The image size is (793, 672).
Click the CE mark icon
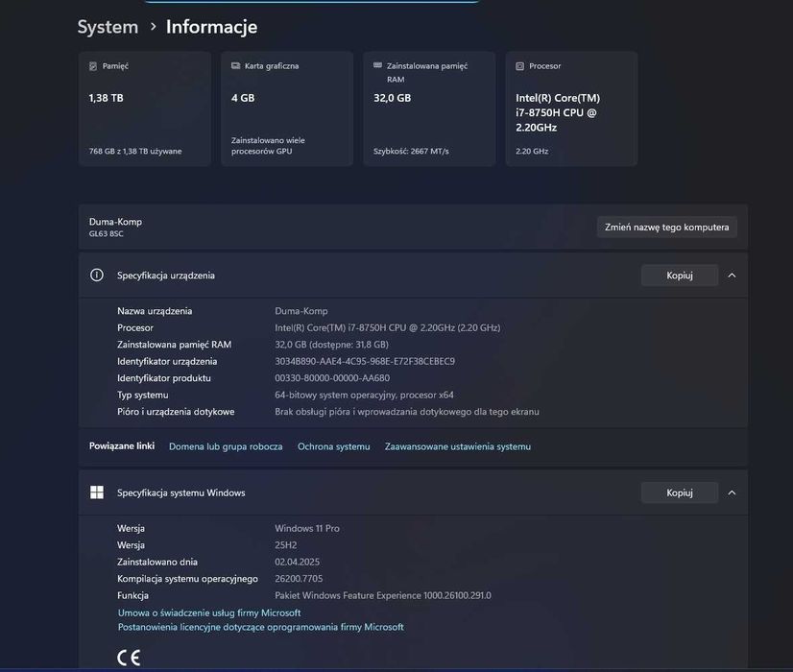[x=129, y=658]
